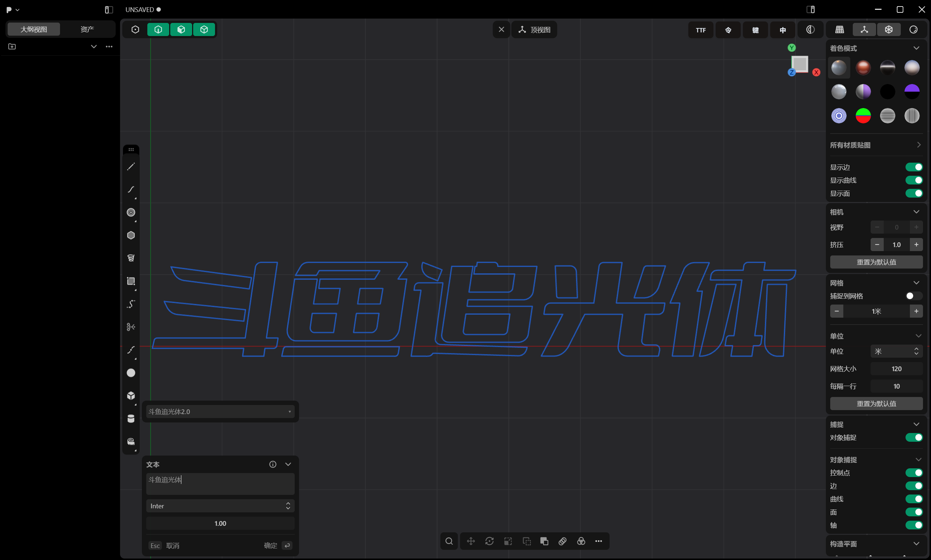Toggle 曲线 snapping switch
Screen dimensions: 931x560
pos(914,499)
